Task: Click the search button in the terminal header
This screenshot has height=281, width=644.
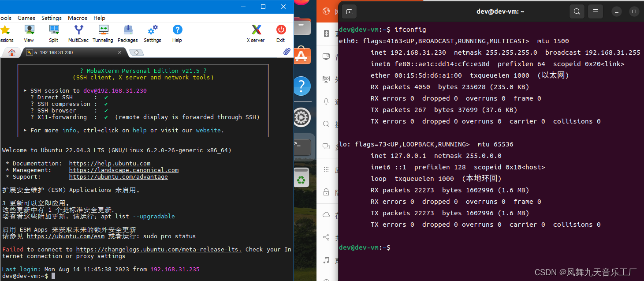Action: 577,11
